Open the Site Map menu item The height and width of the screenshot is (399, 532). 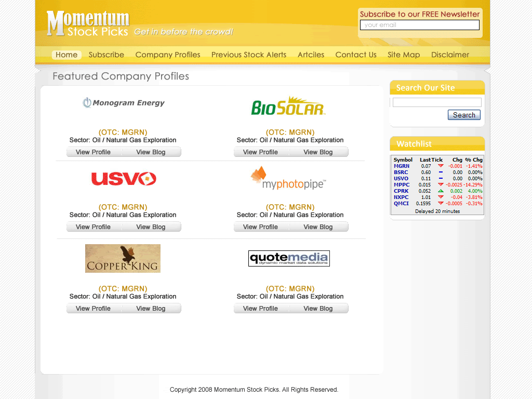pos(404,55)
